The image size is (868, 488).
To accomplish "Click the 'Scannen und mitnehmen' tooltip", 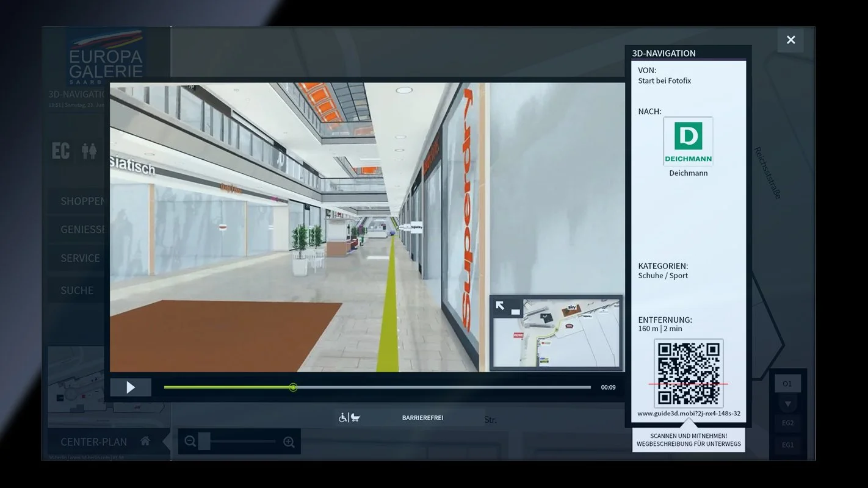I will tap(689, 440).
